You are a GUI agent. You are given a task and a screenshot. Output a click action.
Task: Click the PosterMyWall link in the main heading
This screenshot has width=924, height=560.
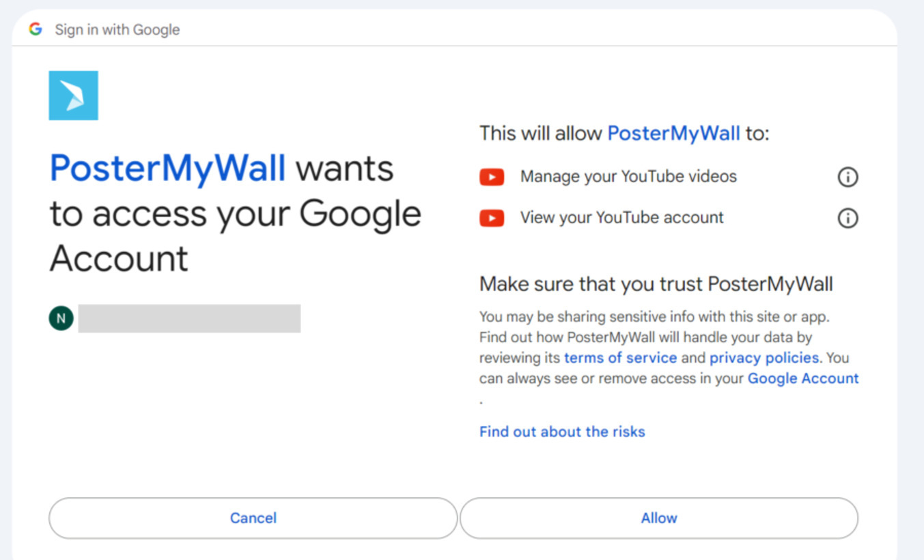click(168, 168)
